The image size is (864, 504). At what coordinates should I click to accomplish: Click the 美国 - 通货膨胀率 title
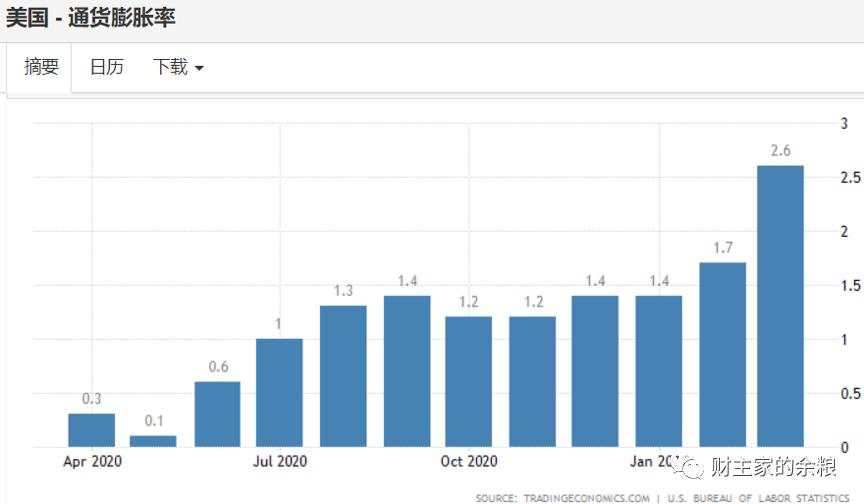91,18
